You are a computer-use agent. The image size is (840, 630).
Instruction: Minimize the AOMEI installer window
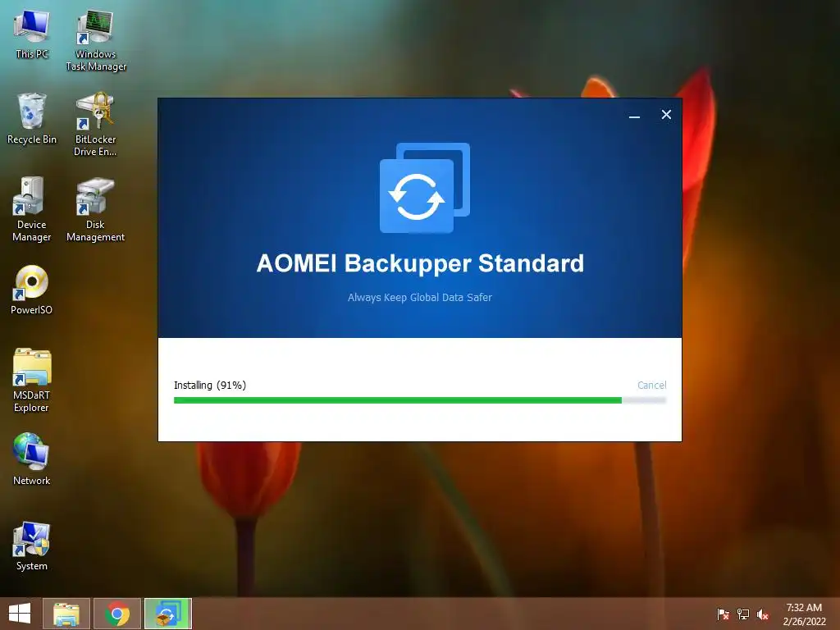coord(634,115)
